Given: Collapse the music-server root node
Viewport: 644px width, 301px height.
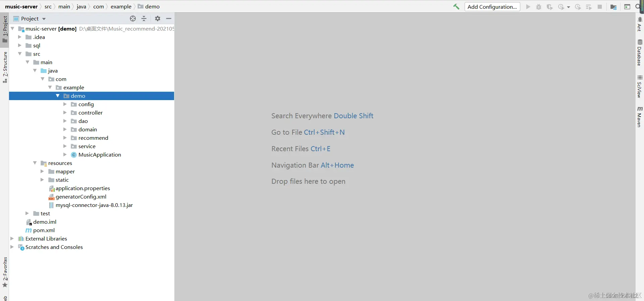Looking at the screenshot, I should pyautogui.click(x=13, y=29).
